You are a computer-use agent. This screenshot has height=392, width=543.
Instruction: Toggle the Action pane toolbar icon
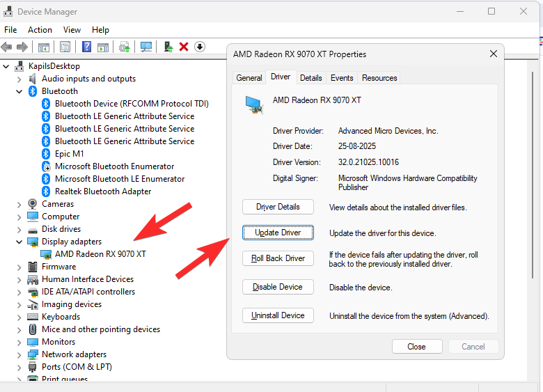pos(103,47)
